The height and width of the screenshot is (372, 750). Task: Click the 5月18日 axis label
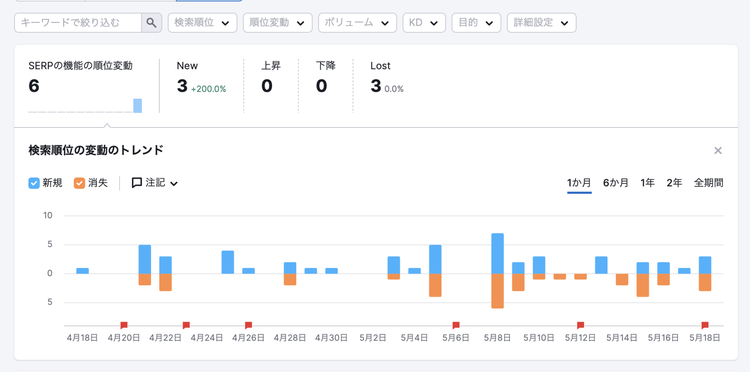click(705, 338)
